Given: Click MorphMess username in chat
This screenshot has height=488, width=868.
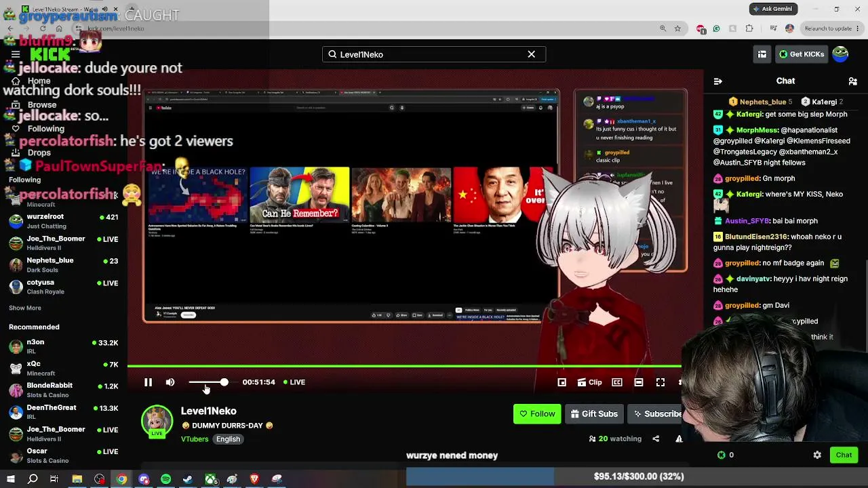Looking at the screenshot, I should coord(757,130).
